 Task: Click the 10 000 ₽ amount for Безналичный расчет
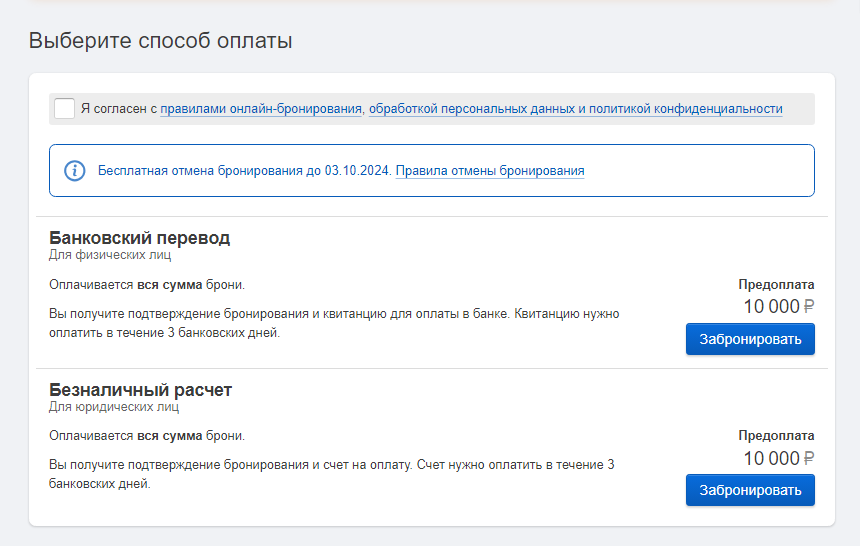(778, 458)
